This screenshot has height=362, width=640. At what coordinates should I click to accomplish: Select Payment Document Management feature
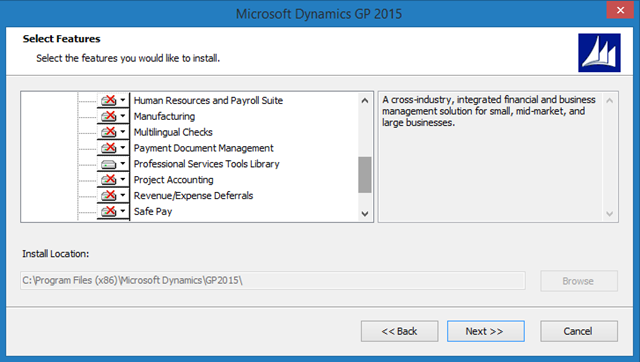pyautogui.click(x=204, y=148)
